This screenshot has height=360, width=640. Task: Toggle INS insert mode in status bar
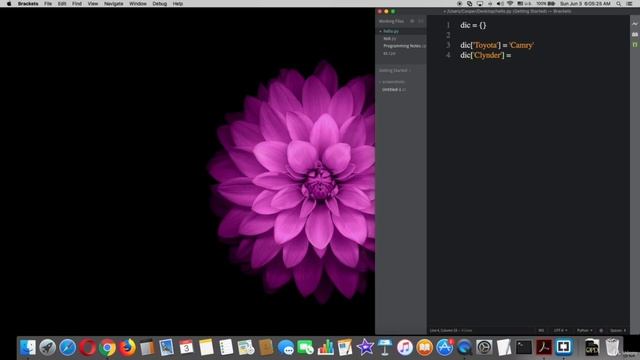pyautogui.click(x=541, y=331)
